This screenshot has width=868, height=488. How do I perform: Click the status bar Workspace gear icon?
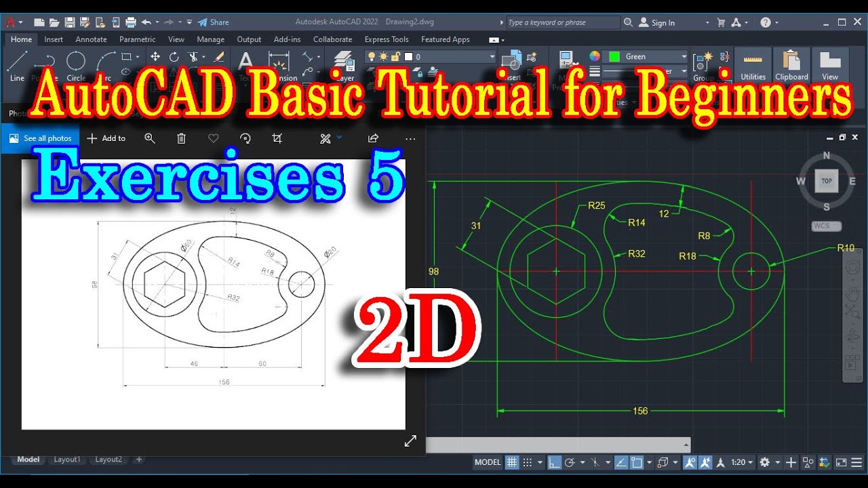click(764, 462)
